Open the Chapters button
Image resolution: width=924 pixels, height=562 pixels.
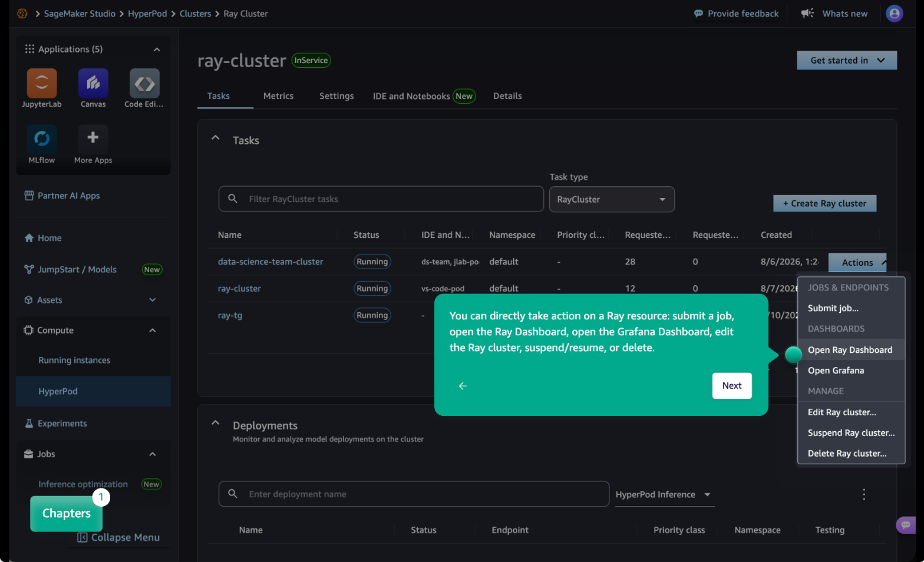pyautogui.click(x=67, y=514)
